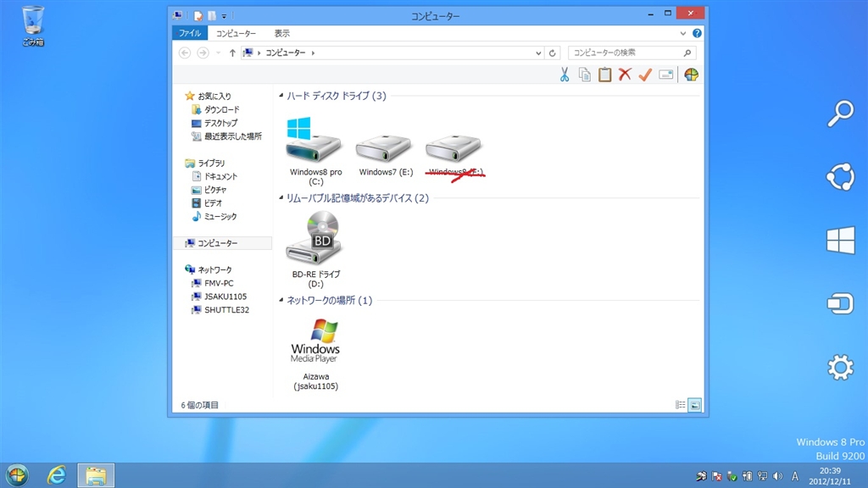This screenshot has width=868, height=488.
Task: Open the ファイル tab
Action: click(190, 33)
